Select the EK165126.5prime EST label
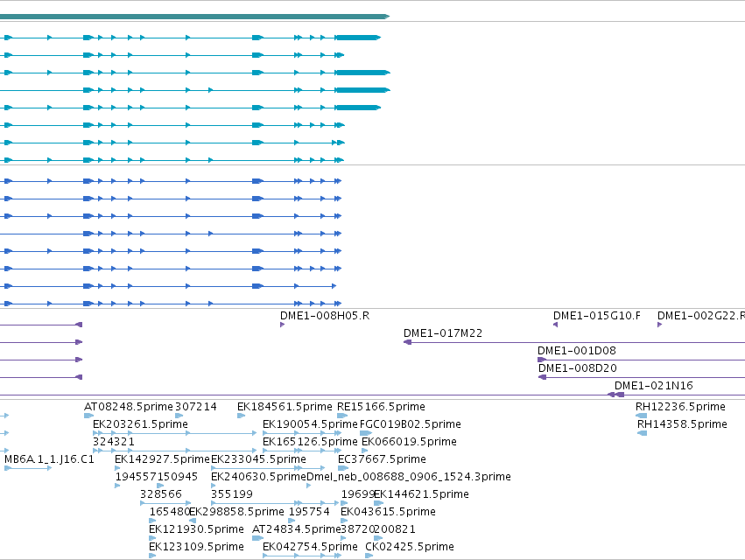 tap(310, 442)
